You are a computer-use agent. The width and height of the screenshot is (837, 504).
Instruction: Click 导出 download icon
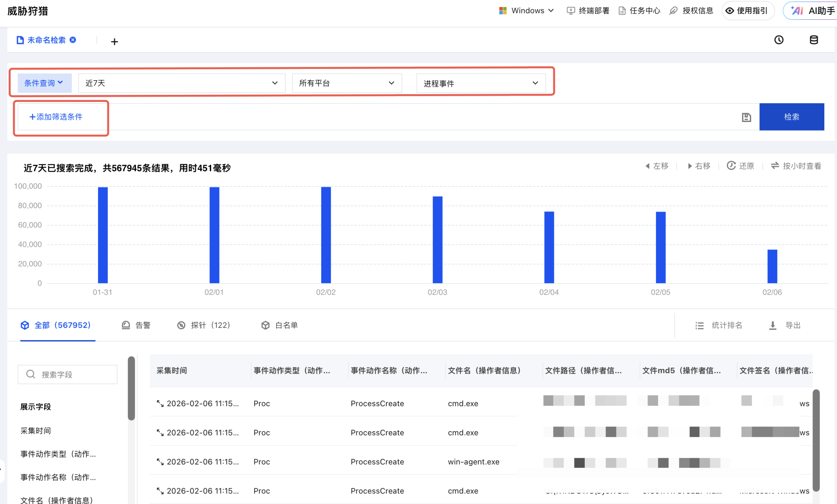click(772, 325)
